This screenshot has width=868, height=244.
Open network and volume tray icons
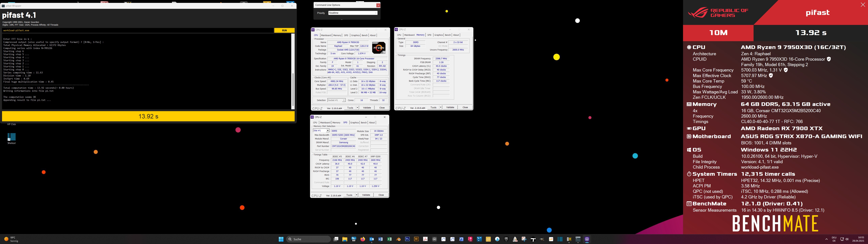tap(844, 239)
